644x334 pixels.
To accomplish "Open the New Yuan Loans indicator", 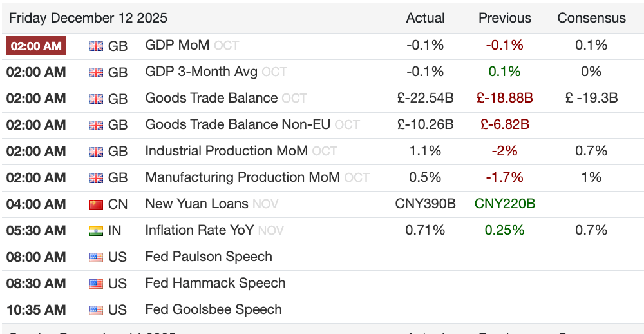I will tap(196, 204).
